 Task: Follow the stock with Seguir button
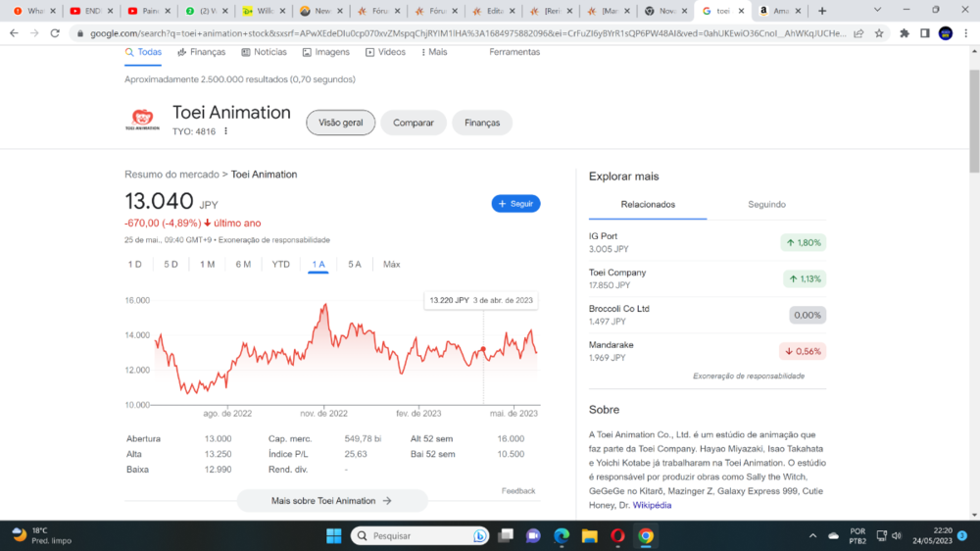pos(515,204)
